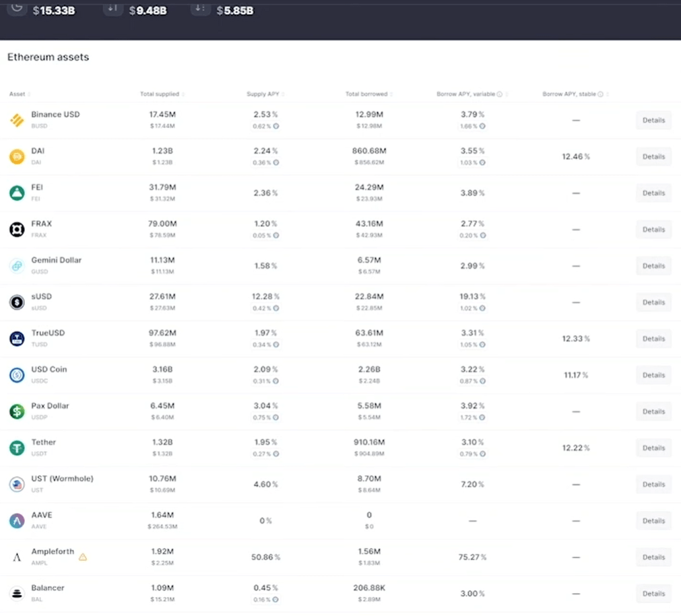The width and height of the screenshot is (681, 616).
Task: Click the reward icon beside sUSD's 0.42 % incentive
Action: (x=275, y=308)
